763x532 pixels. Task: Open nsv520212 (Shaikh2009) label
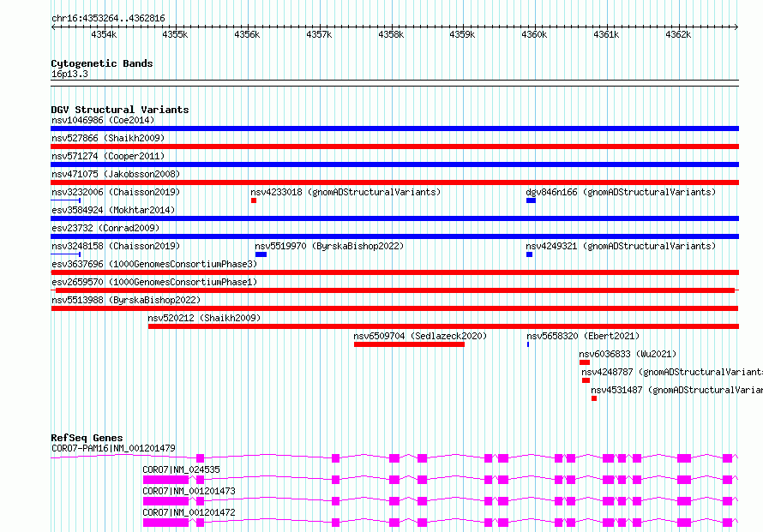[204, 318]
